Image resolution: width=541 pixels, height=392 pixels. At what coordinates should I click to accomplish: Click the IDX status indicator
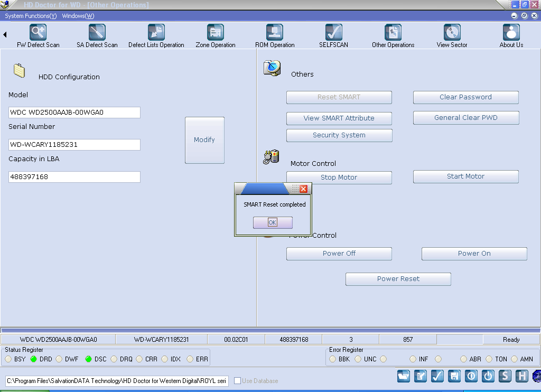click(x=165, y=359)
